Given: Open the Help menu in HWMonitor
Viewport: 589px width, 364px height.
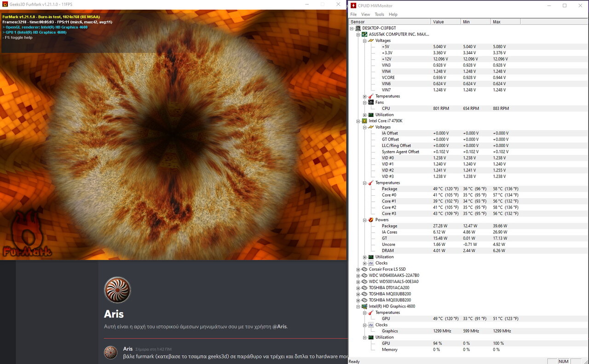Looking at the screenshot, I should (393, 14).
